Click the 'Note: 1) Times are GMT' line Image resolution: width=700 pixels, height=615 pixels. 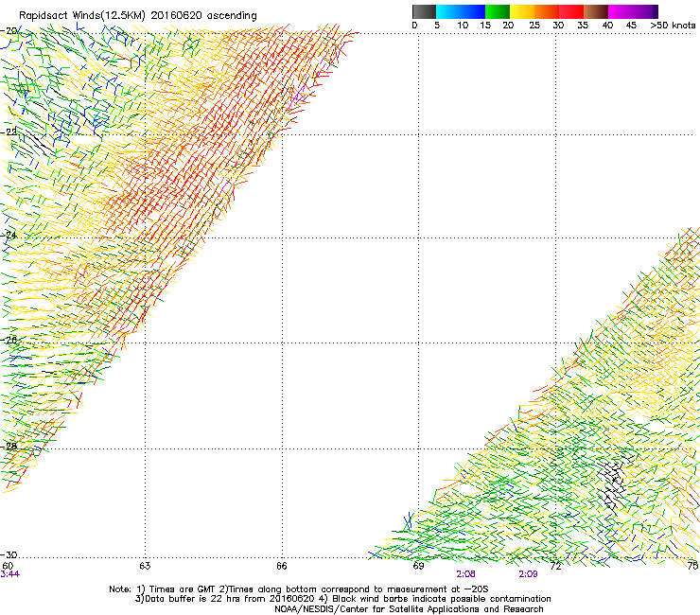tap(299, 589)
